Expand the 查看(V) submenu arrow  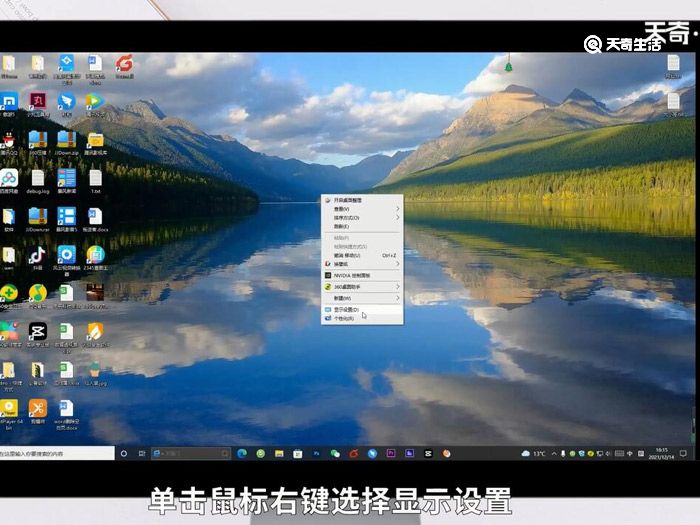pyautogui.click(x=397, y=208)
